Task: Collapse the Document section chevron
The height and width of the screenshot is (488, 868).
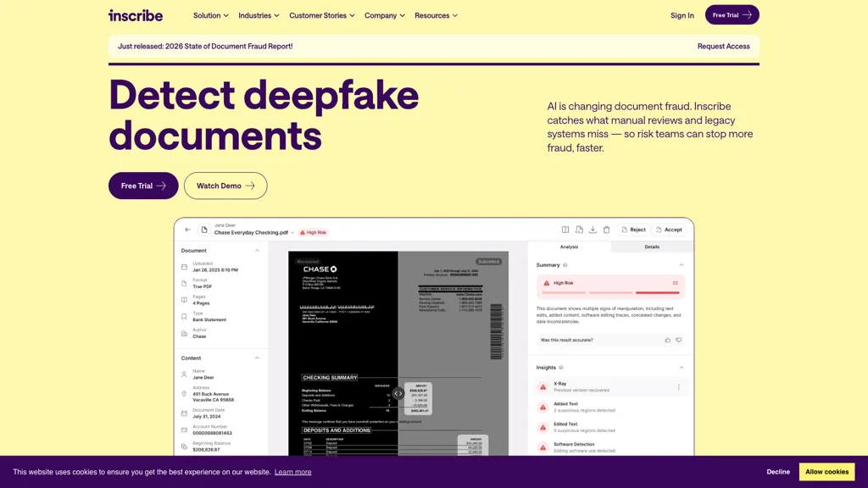Action: [257, 251]
